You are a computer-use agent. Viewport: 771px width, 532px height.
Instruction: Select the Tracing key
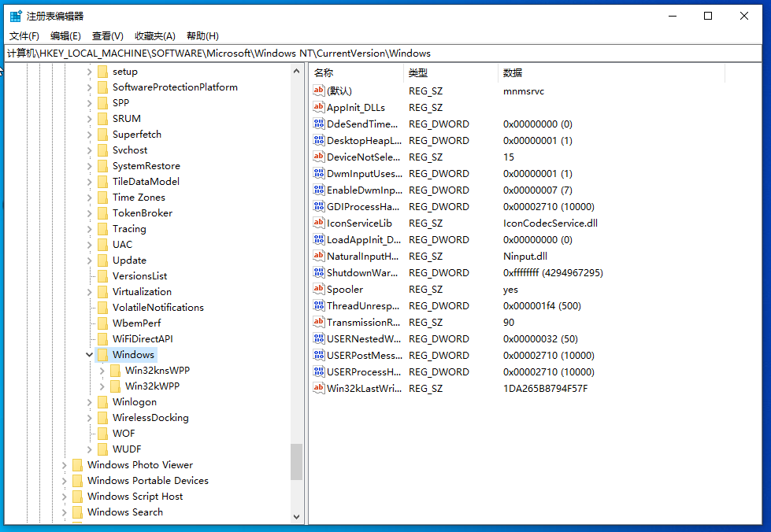[x=129, y=228]
